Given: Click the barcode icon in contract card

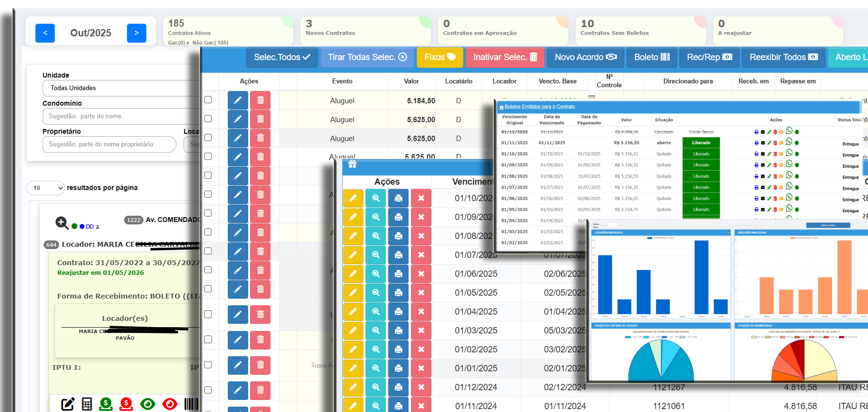Looking at the screenshot, I should tap(191, 404).
